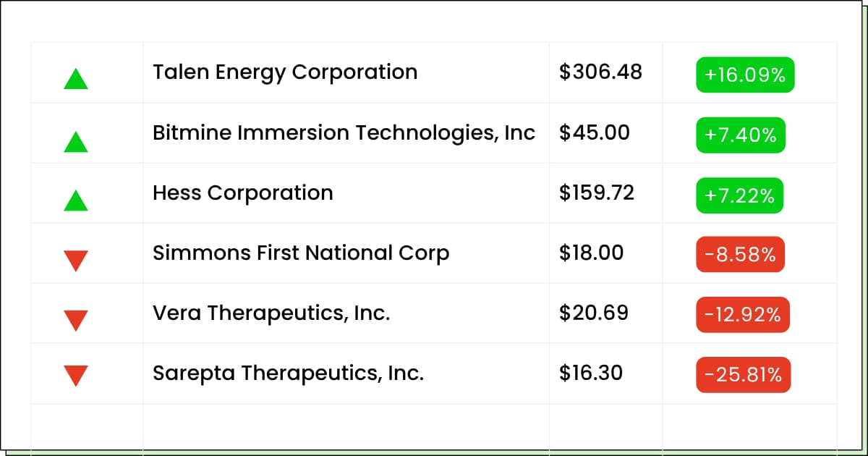Viewport: 868px width, 456px height.
Task: Open Hess Corporation stock name
Action: (243, 193)
